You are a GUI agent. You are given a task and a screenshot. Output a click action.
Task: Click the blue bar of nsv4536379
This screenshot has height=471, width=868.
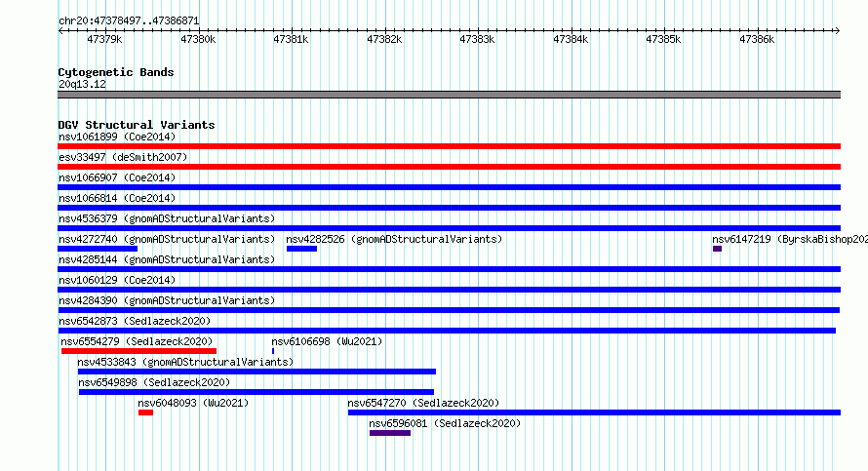pos(449,228)
